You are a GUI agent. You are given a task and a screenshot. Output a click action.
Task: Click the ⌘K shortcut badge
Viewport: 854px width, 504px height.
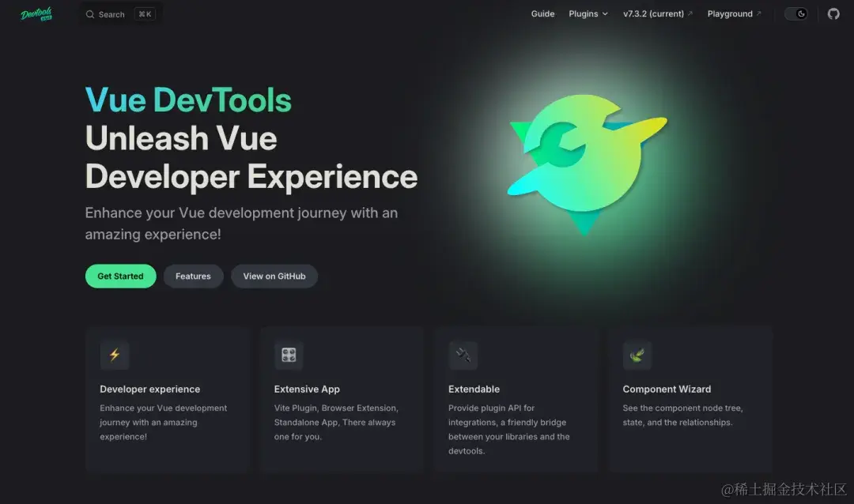tap(145, 14)
